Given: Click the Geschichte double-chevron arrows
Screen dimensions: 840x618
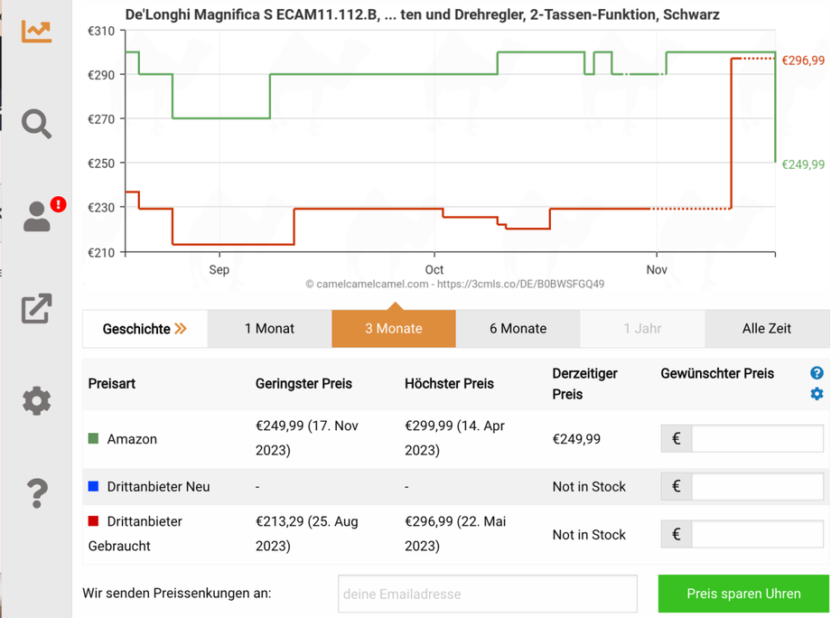Looking at the screenshot, I should pos(181,329).
